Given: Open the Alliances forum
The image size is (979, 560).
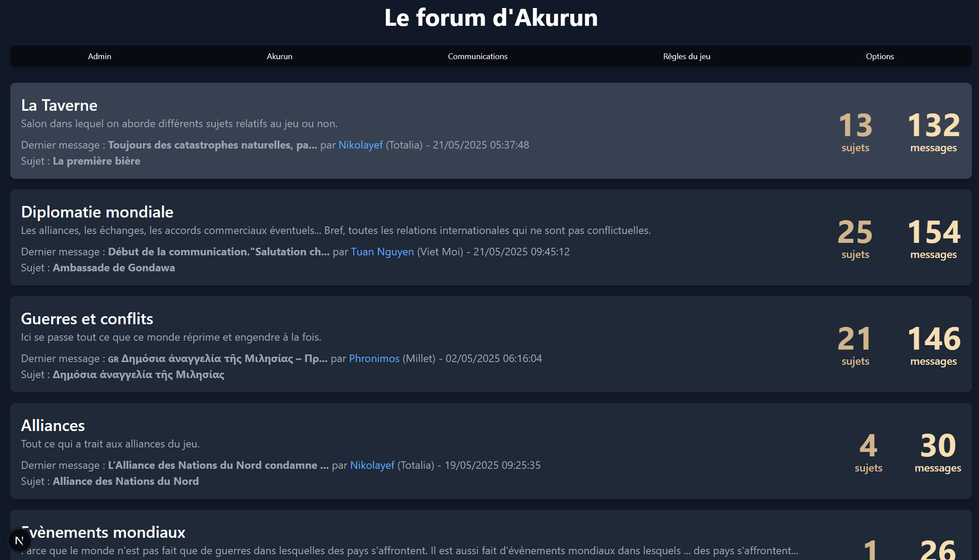Looking at the screenshot, I should (x=53, y=426).
